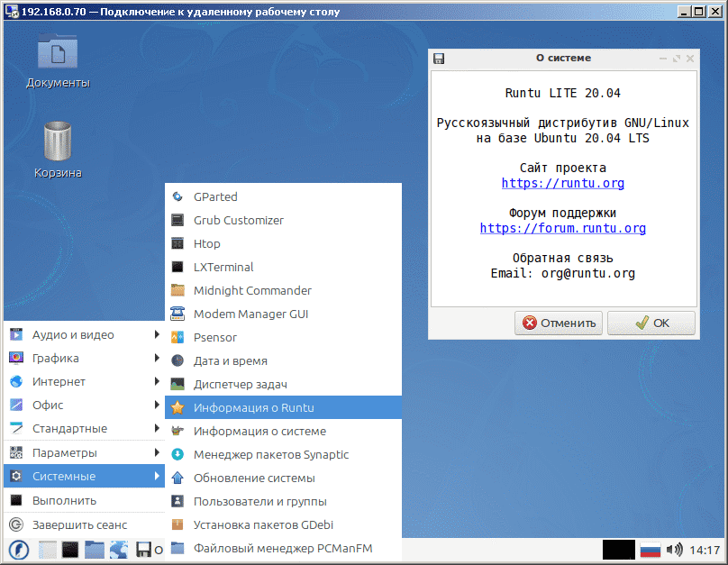Click the Обновление системы arrow icon

177,478
